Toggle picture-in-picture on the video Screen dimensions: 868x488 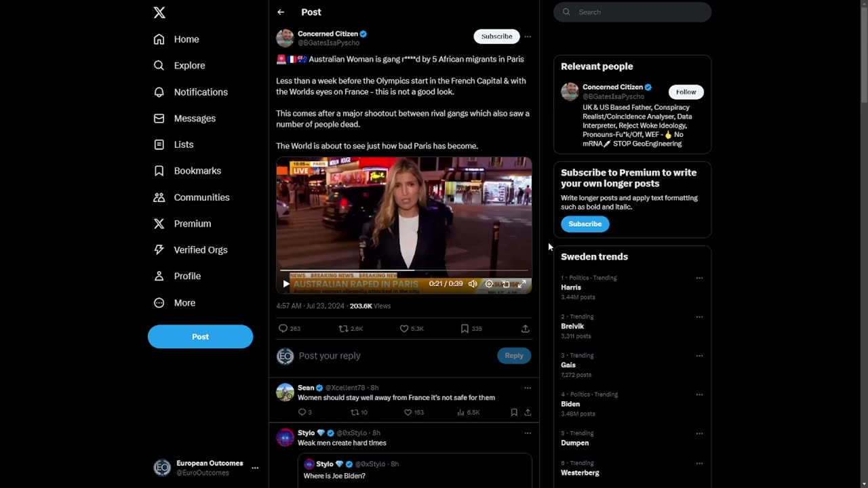(x=505, y=284)
